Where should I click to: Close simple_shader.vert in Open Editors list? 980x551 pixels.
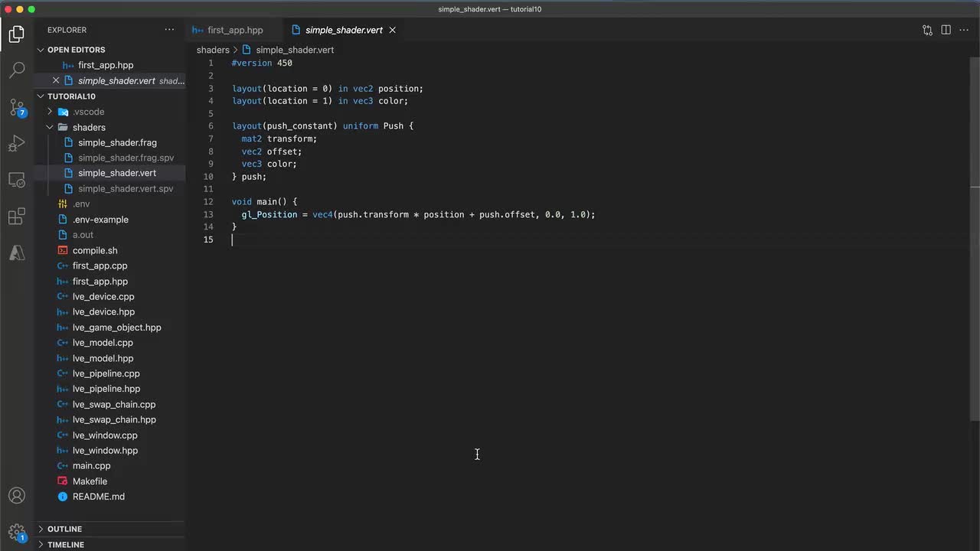56,80
